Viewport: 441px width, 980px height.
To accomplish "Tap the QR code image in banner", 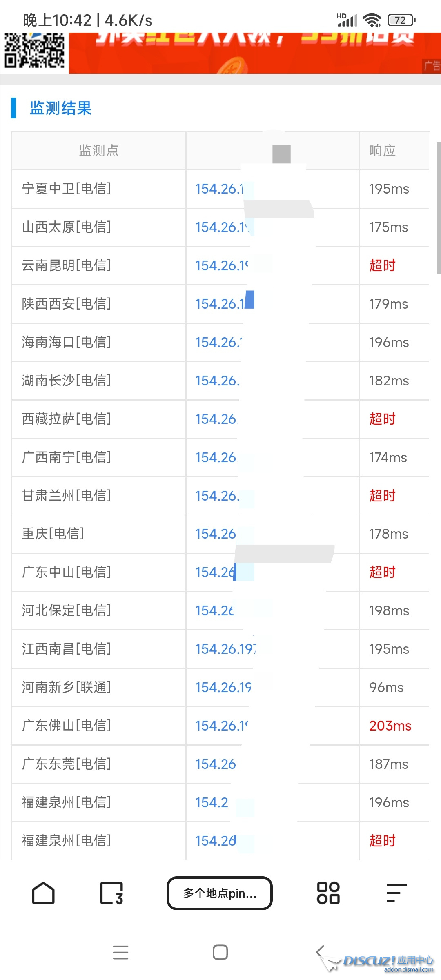I will point(34,51).
